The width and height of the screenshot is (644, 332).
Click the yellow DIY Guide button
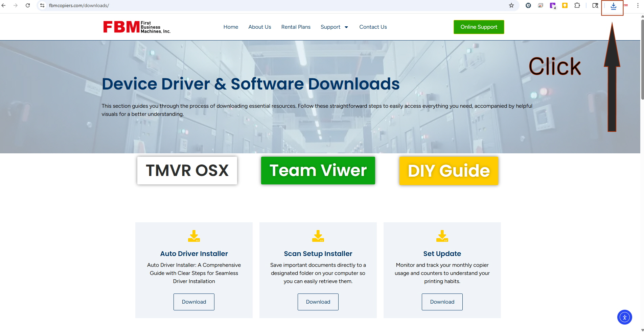coord(448,171)
